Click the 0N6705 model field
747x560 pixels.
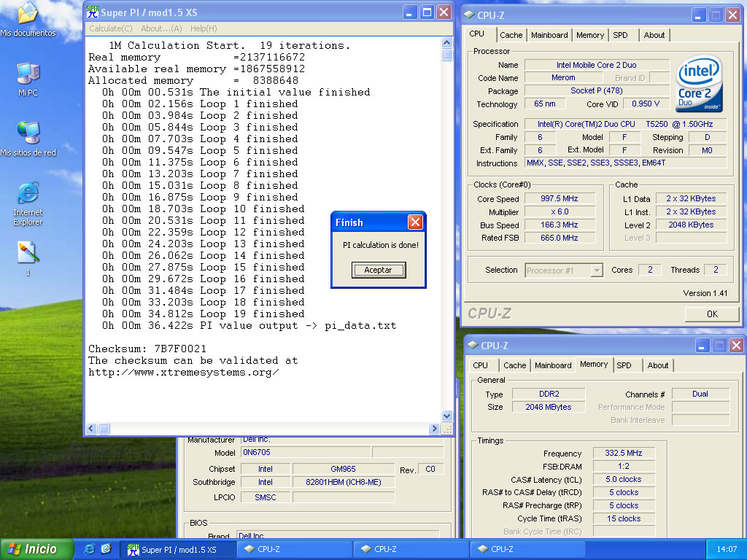point(306,452)
